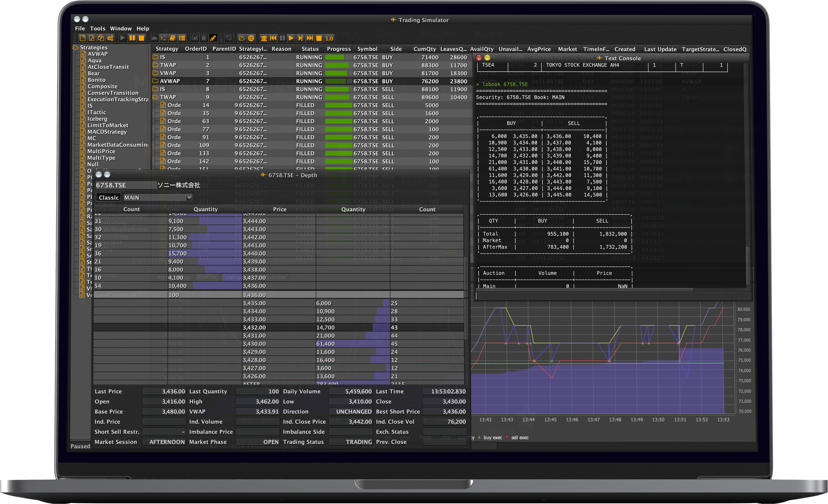Click the Text Console command input field

(x=612, y=296)
